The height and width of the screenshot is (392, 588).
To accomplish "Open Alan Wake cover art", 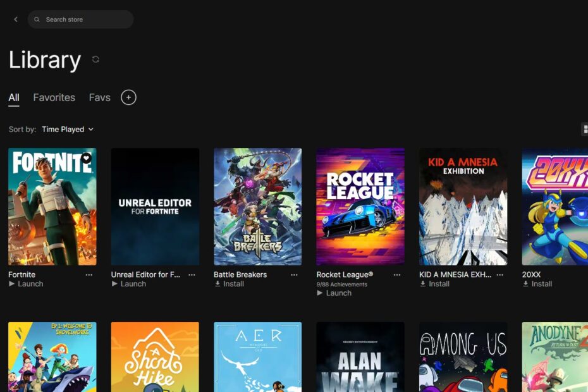I will 360,357.
